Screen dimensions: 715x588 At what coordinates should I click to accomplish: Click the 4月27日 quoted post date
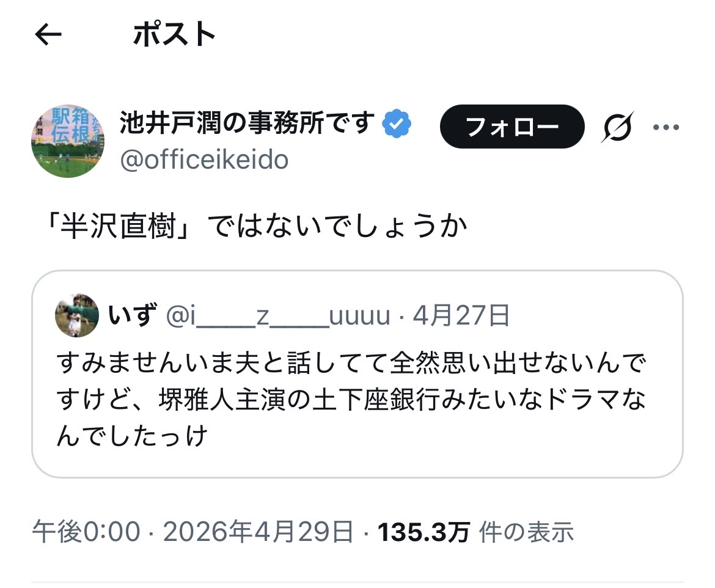461,315
